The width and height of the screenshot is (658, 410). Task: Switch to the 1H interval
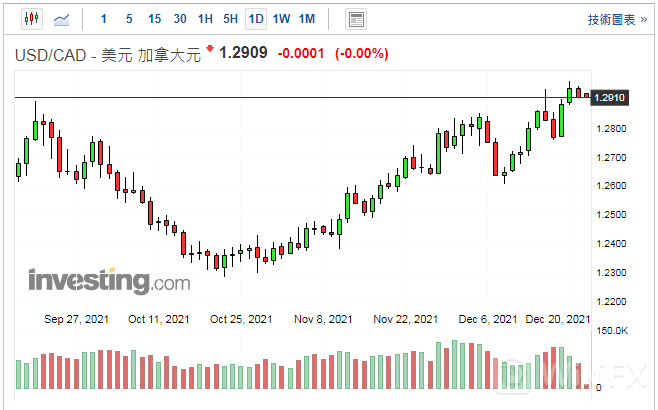click(205, 19)
